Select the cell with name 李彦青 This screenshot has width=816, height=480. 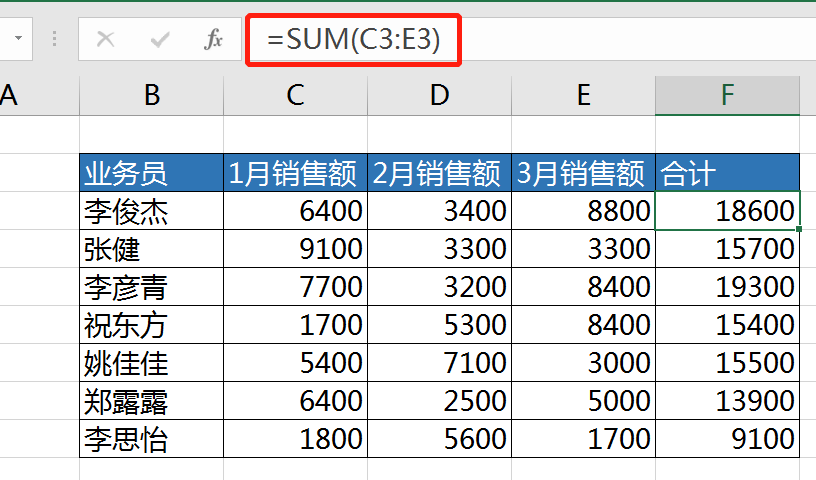coord(151,286)
